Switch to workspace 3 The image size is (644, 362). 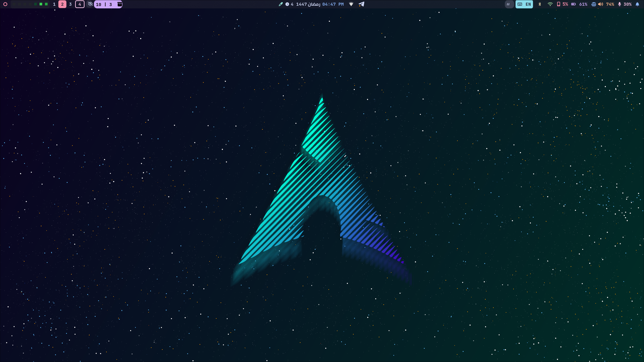[70, 4]
